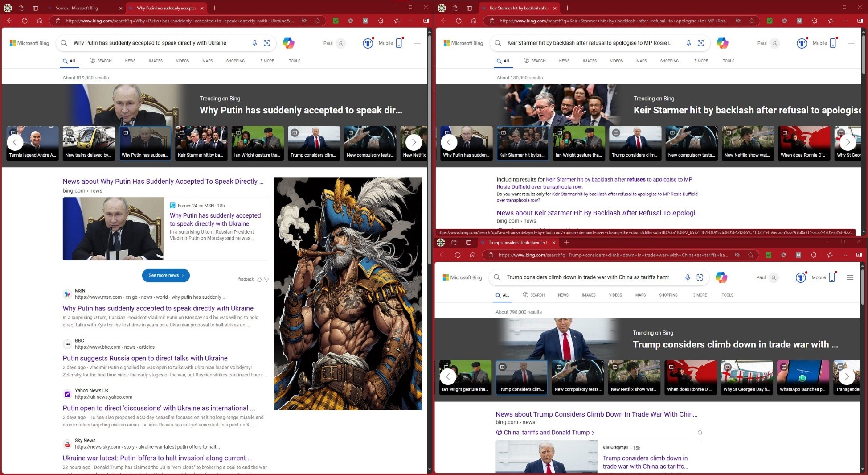Switch to IMAGES tab in top-right window
Image resolution: width=868 pixels, height=475 pixels.
pyautogui.click(x=590, y=61)
